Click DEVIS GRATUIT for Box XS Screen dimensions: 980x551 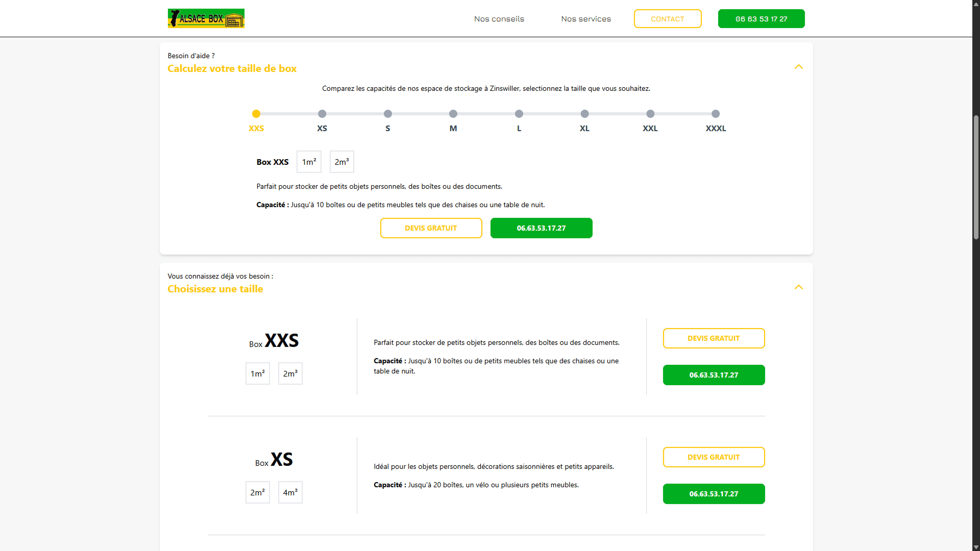point(714,457)
